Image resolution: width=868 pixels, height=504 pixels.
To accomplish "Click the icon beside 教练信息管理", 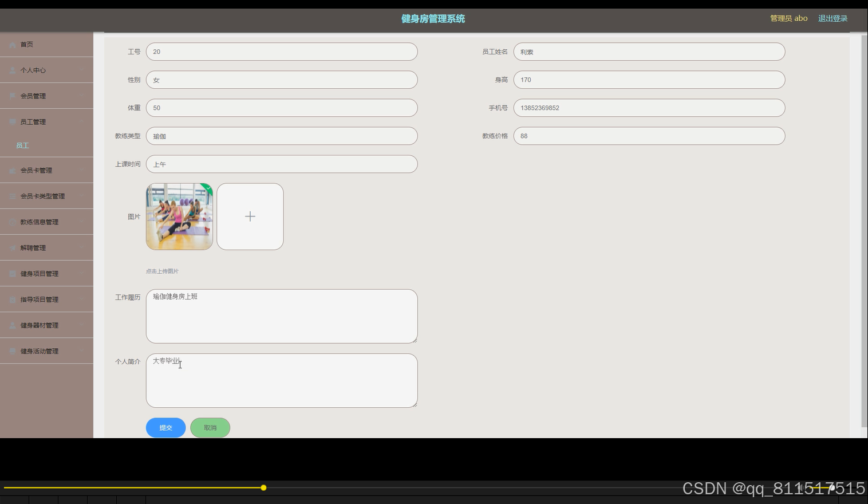I will coord(13,222).
